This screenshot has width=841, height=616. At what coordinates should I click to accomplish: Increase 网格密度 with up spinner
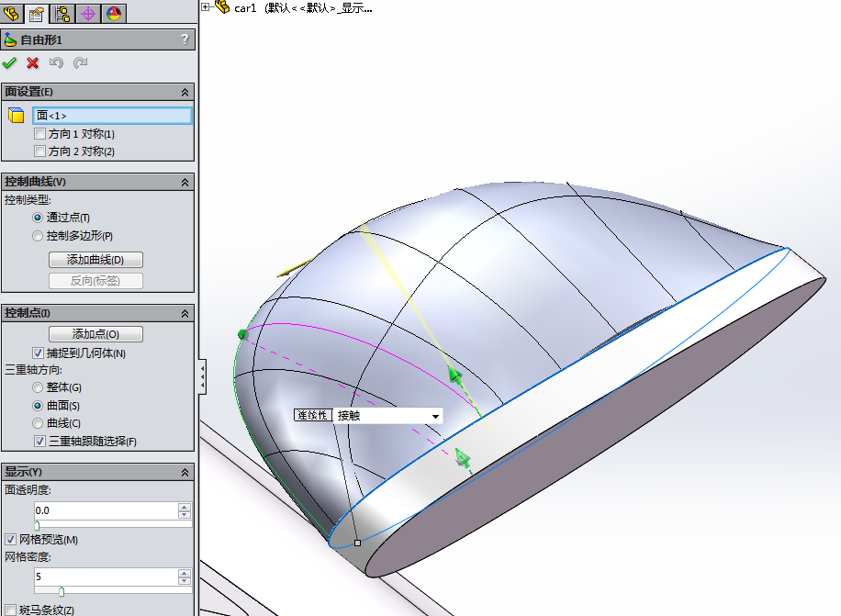[184, 573]
